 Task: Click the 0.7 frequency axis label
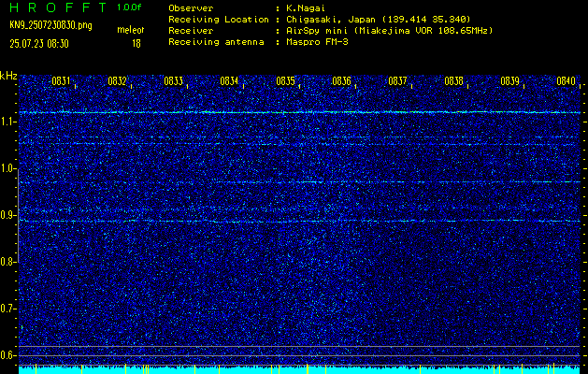coord(8,309)
